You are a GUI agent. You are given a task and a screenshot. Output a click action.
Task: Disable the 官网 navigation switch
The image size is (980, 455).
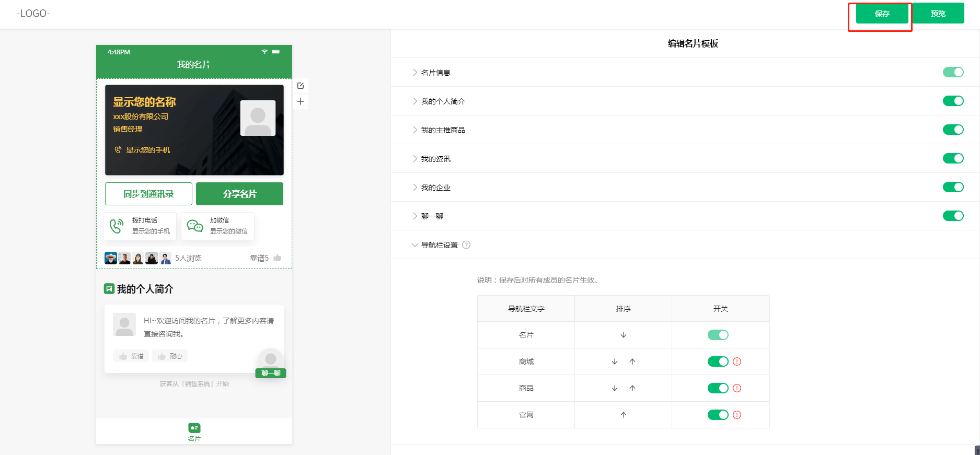[x=718, y=415]
